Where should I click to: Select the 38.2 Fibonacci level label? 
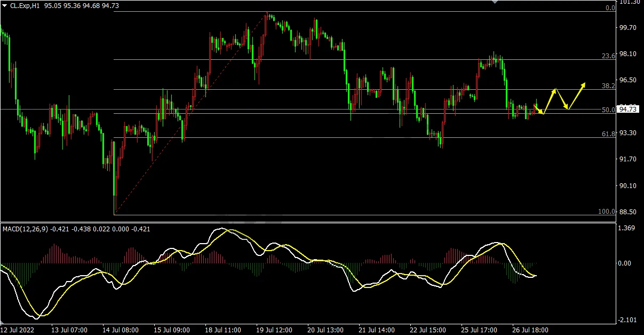608,85
